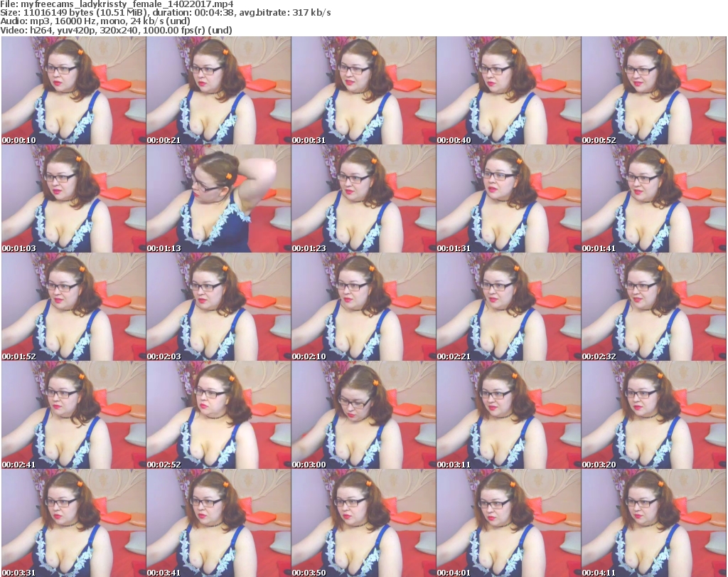Open the thumbnail stamped 00:00:52
728x577 pixels.
(654, 90)
